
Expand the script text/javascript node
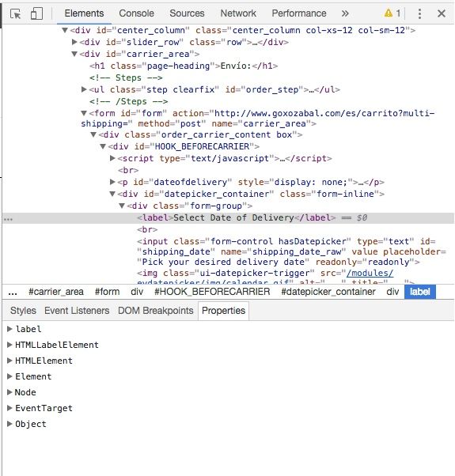[x=112, y=158]
